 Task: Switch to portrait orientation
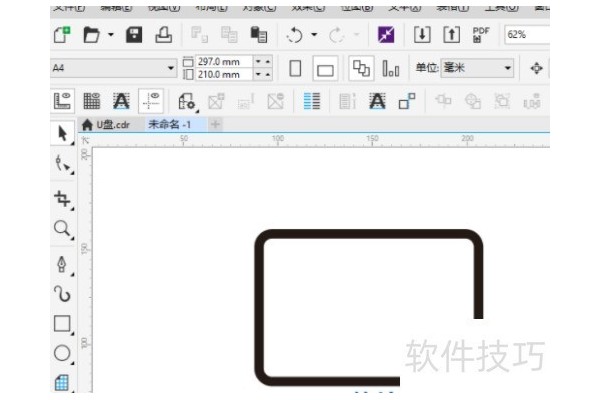(x=295, y=69)
